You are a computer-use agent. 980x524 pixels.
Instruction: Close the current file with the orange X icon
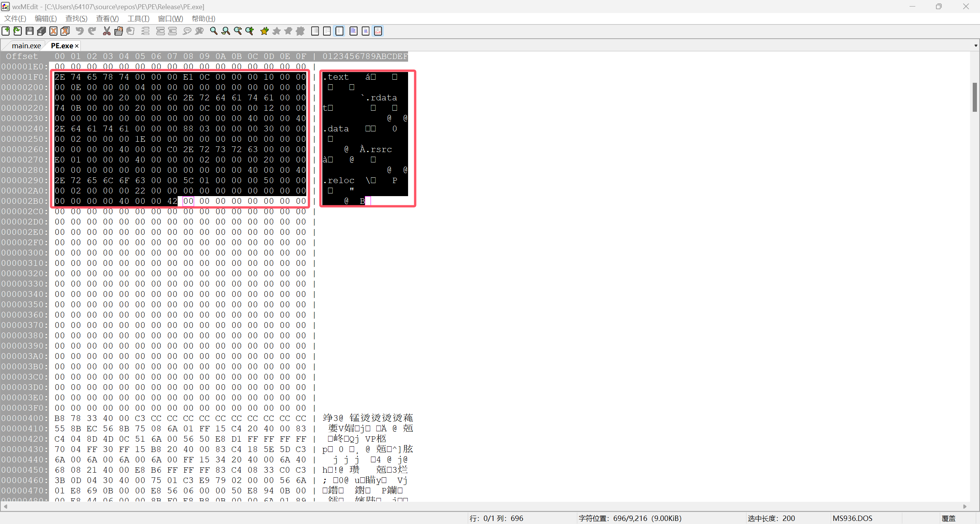pyautogui.click(x=54, y=31)
